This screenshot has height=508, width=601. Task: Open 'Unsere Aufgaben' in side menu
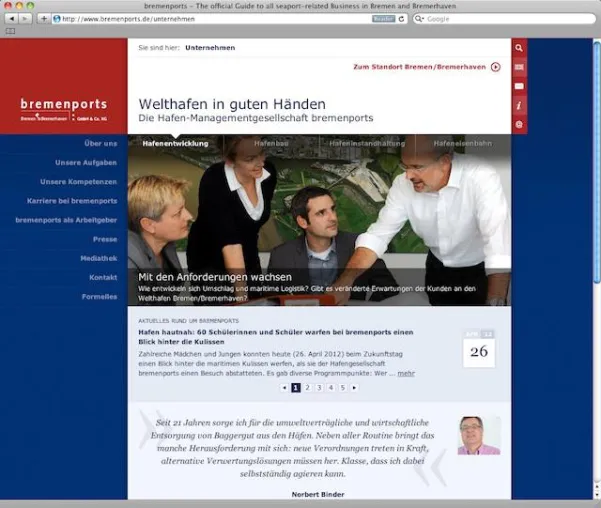(x=86, y=163)
